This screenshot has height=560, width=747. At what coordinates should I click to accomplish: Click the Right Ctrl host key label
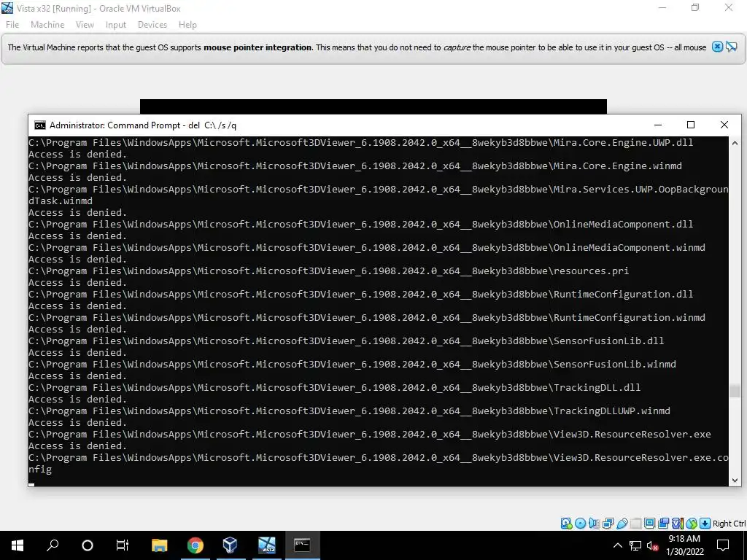pos(729,524)
